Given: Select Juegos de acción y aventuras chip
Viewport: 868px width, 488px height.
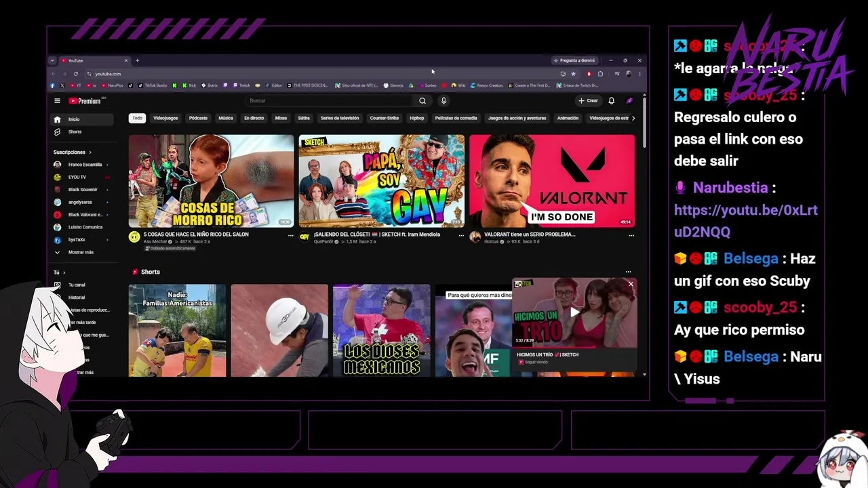Looking at the screenshot, I should point(517,118).
